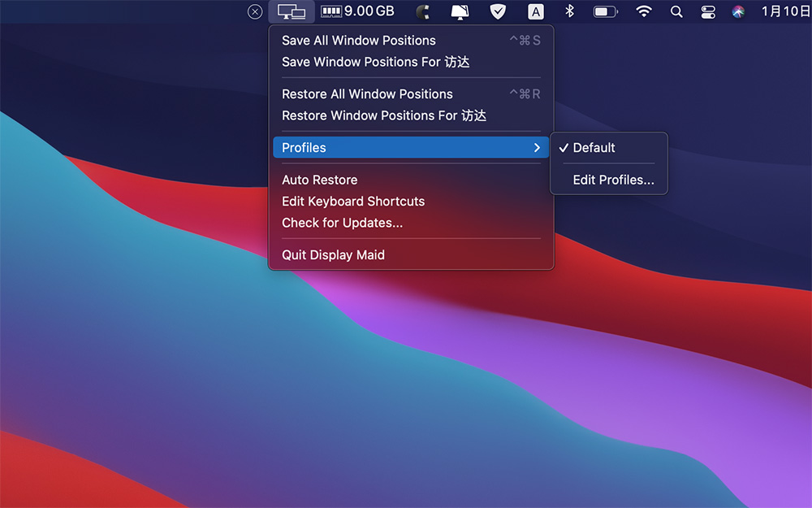Choose Save All Window Positions
The width and height of the screenshot is (812, 508).
[x=411, y=41]
